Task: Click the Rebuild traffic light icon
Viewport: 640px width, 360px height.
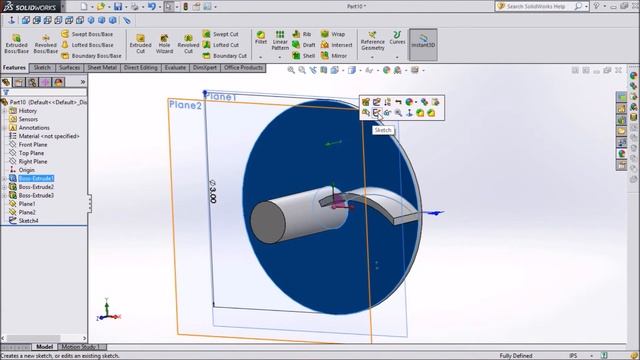Action: [x=185, y=7]
